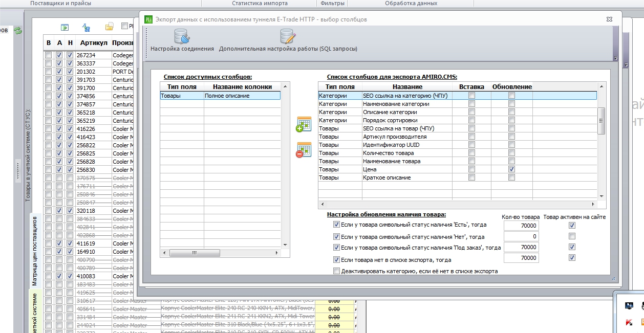644x333 pixels.
Task: Click right arrow of available columns scrollbar
Action: point(277,253)
